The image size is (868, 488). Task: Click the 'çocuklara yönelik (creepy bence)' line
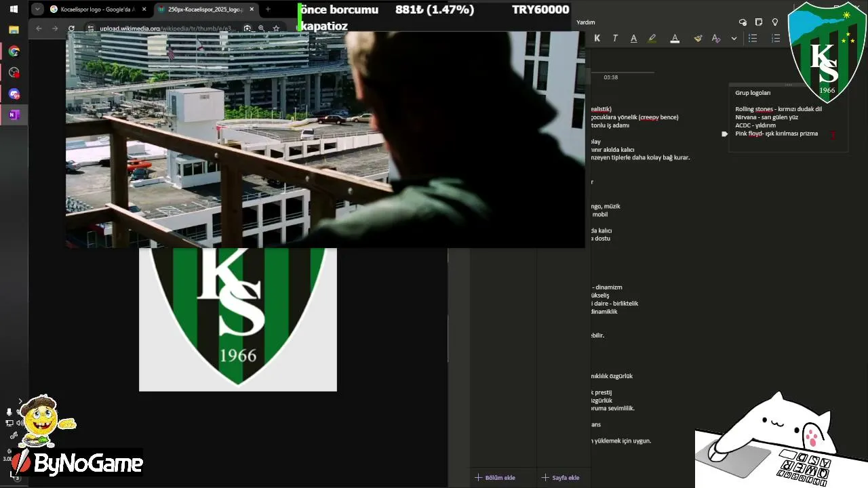pyautogui.click(x=635, y=117)
